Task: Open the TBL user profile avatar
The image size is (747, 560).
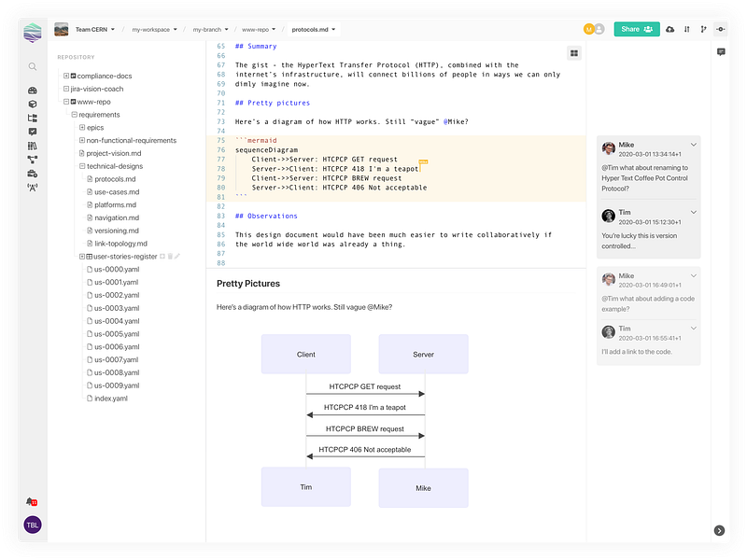Action: pos(33,525)
